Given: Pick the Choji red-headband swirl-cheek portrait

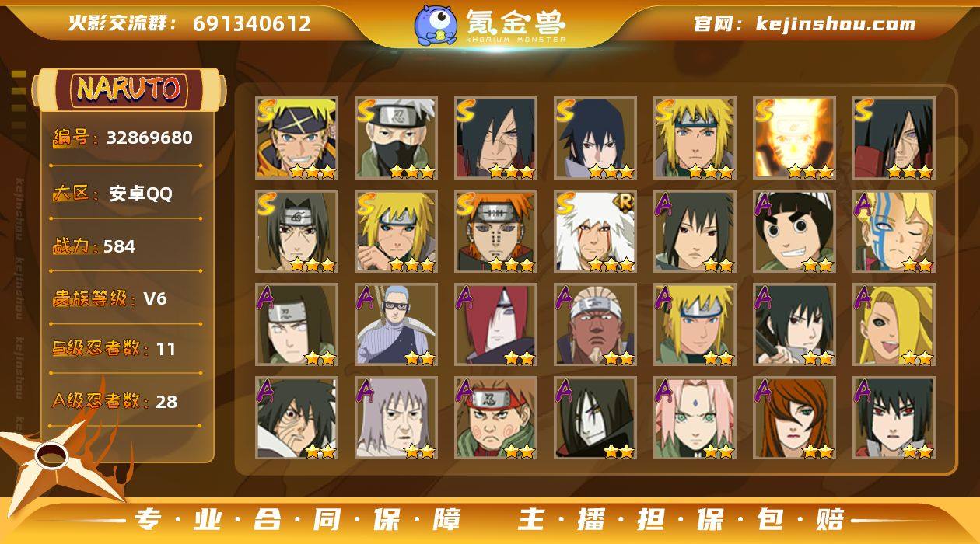Looking at the screenshot, I should [496, 418].
